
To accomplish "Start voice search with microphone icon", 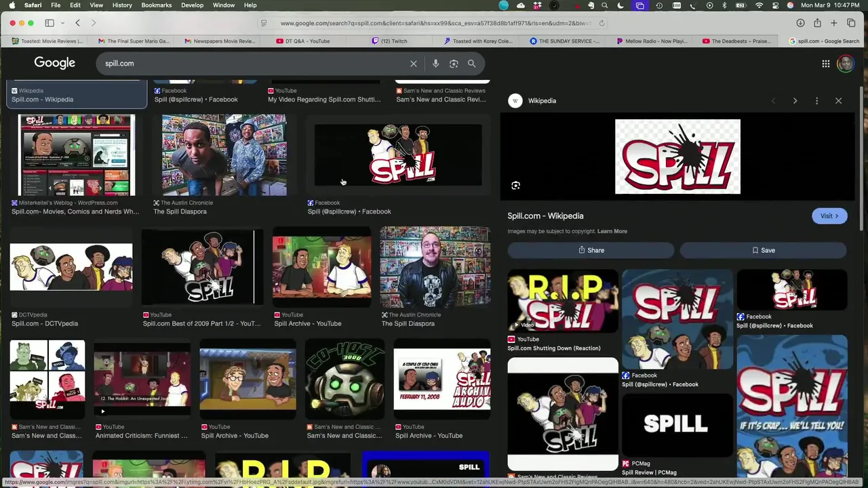I will pyautogui.click(x=435, y=64).
